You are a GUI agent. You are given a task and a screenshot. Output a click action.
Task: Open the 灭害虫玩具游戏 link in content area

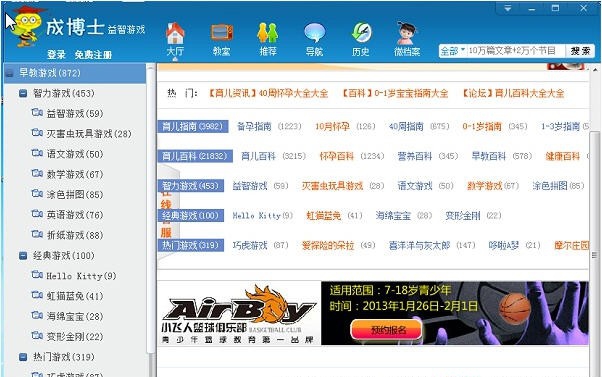332,186
